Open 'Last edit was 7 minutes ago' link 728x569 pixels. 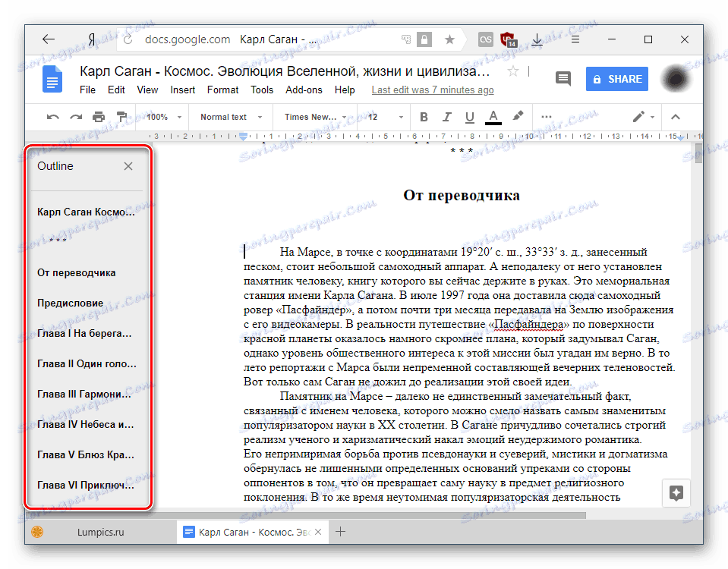(x=432, y=90)
